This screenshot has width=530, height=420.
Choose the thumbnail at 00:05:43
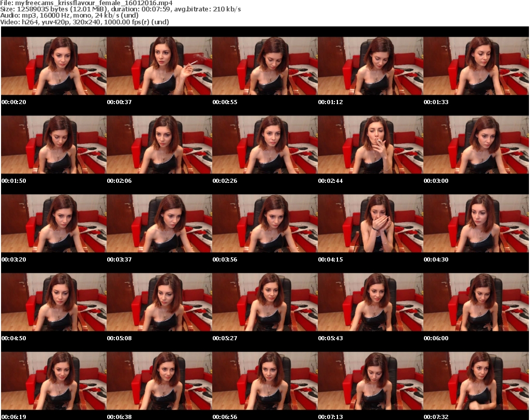point(371,302)
